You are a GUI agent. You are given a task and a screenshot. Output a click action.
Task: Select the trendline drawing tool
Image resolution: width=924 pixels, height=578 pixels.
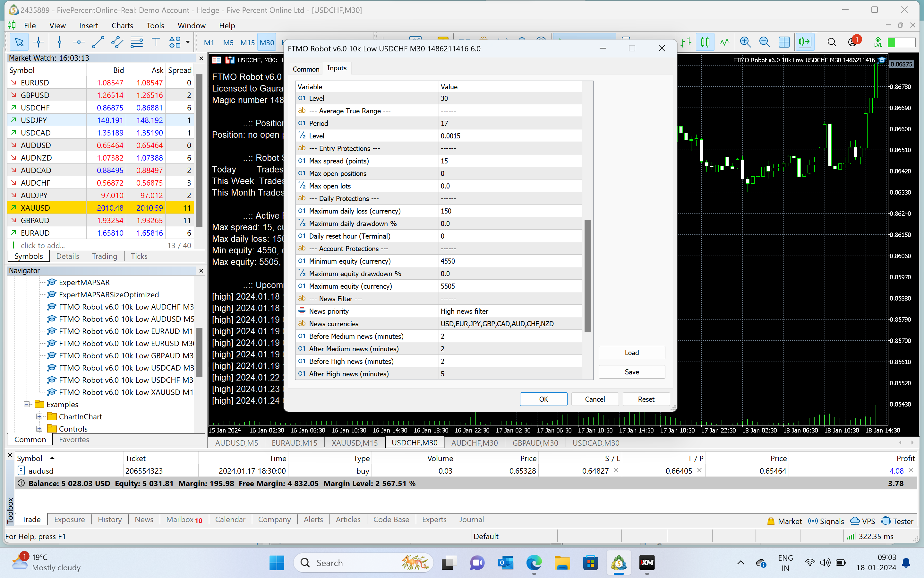coord(98,42)
